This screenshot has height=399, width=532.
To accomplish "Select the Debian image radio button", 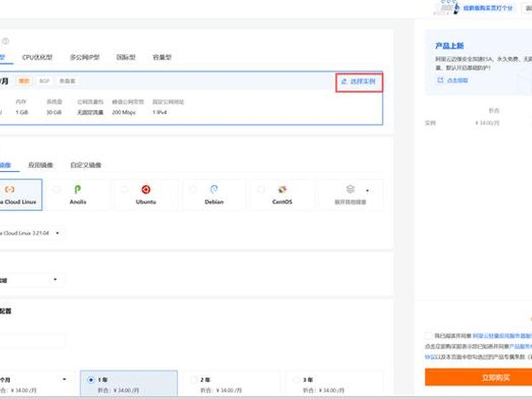I will 193,189.
